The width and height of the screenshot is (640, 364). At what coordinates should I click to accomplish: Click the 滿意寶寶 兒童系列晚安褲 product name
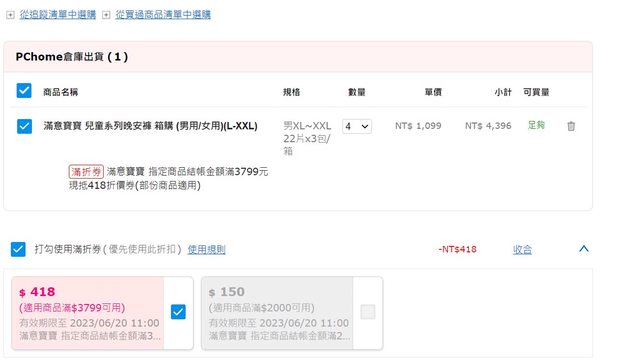(x=151, y=126)
